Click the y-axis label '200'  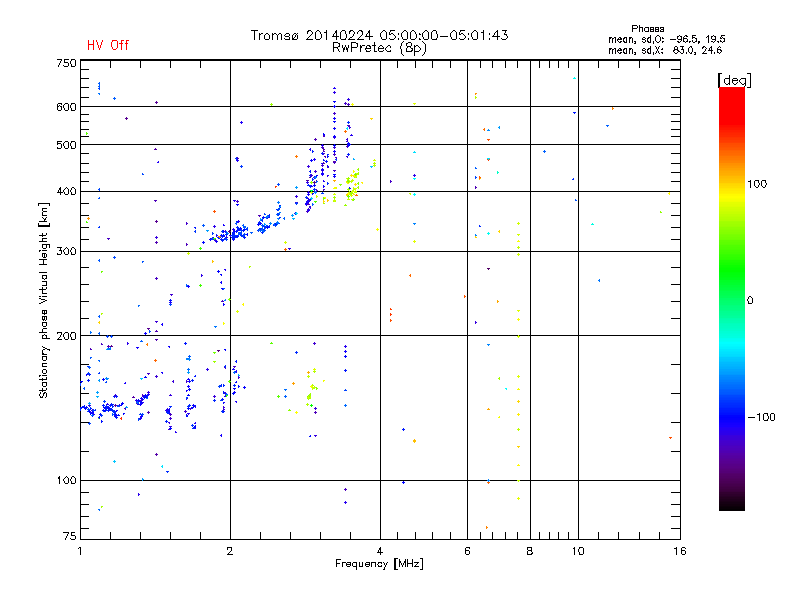(x=66, y=336)
